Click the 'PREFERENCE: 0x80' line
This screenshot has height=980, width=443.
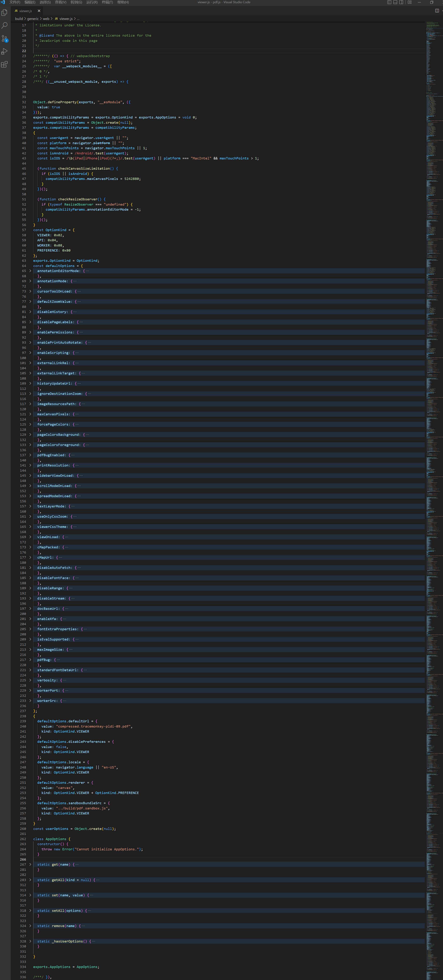click(54, 250)
